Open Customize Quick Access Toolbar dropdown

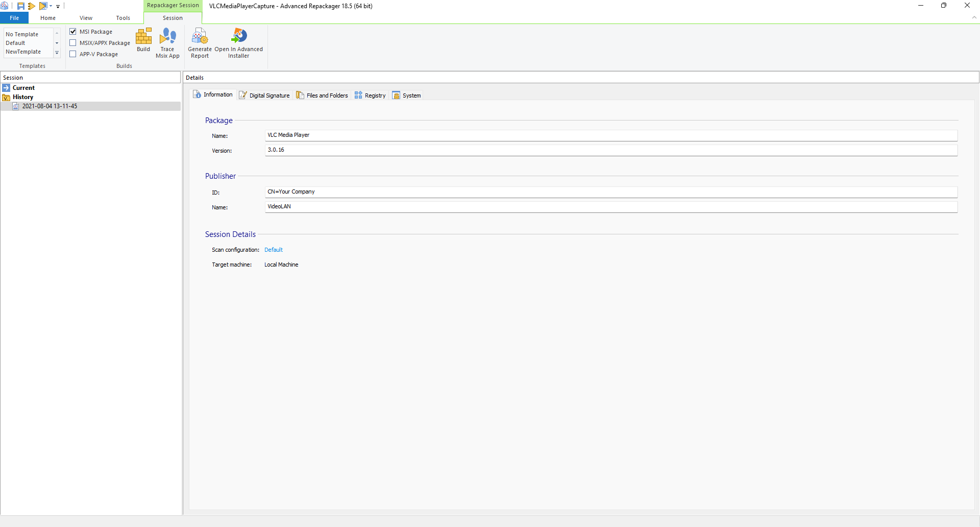tap(58, 7)
